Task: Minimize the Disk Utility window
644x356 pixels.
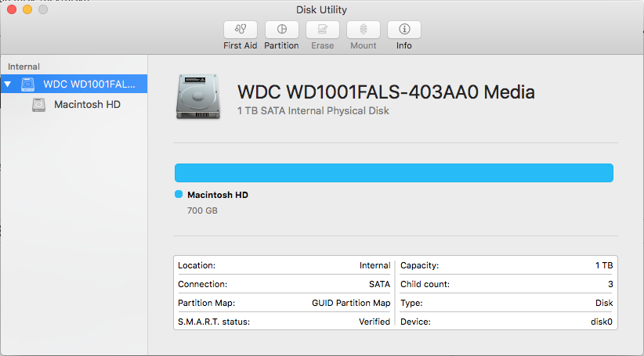Action: coord(27,9)
